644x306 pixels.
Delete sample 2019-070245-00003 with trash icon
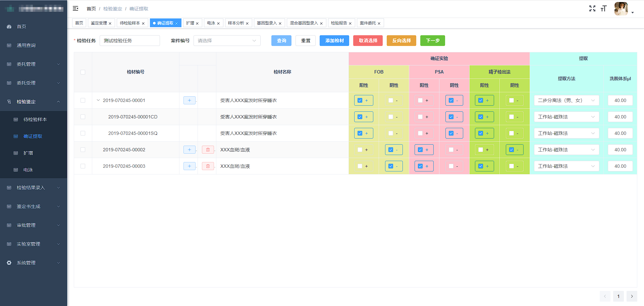pyautogui.click(x=208, y=166)
